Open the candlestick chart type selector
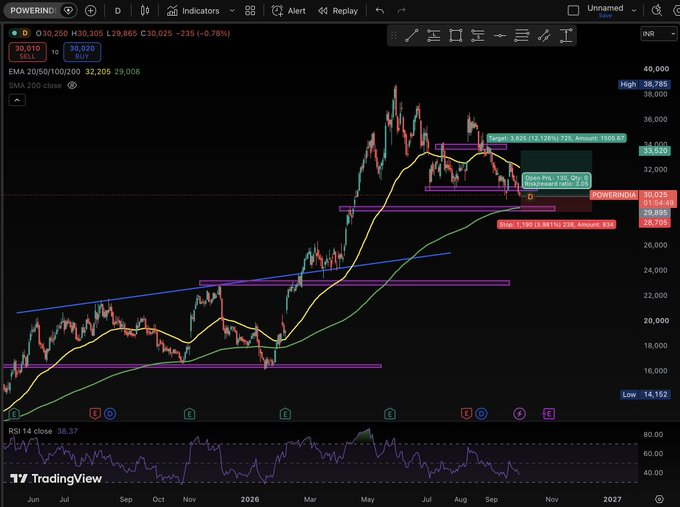Viewport: 680px width, 507px height. pos(145,11)
